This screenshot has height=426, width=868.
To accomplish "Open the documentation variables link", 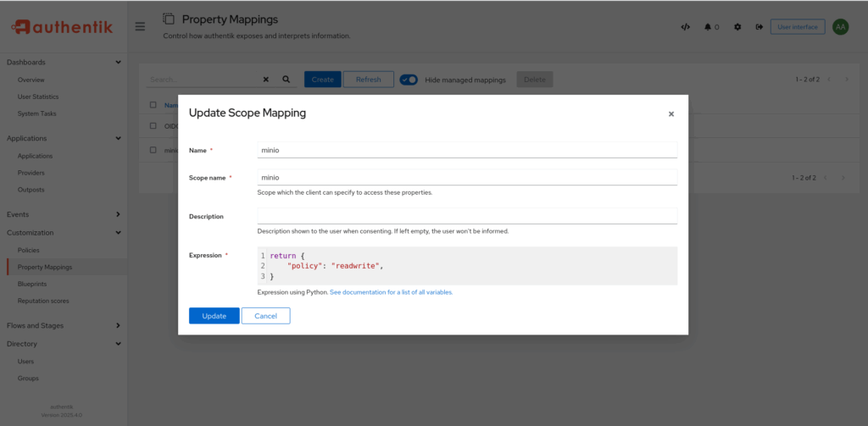I will pos(391,292).
